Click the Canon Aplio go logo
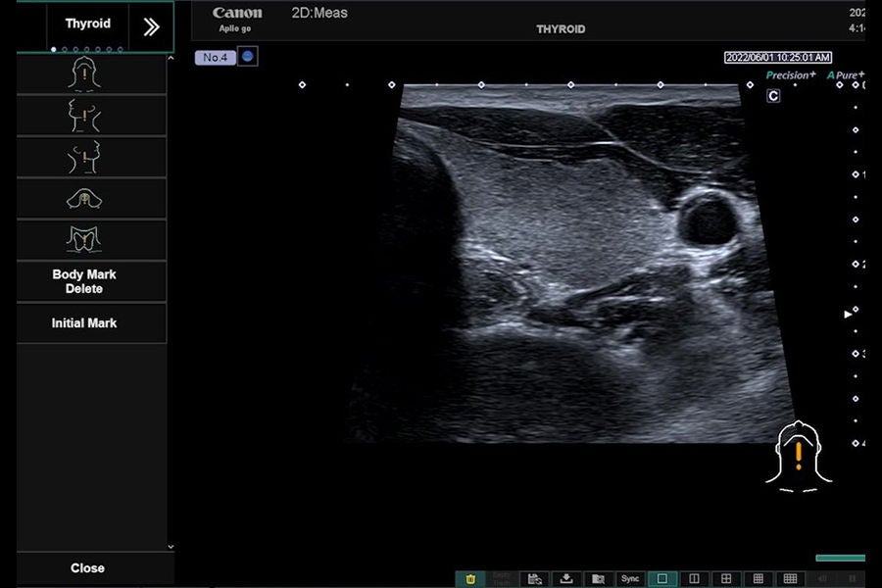The image size is (882, 588). 237,19
